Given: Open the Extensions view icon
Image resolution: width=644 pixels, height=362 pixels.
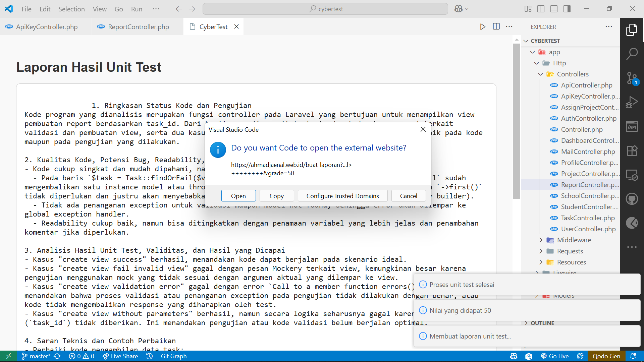Looking at the screenshot, I should (632, 150).
